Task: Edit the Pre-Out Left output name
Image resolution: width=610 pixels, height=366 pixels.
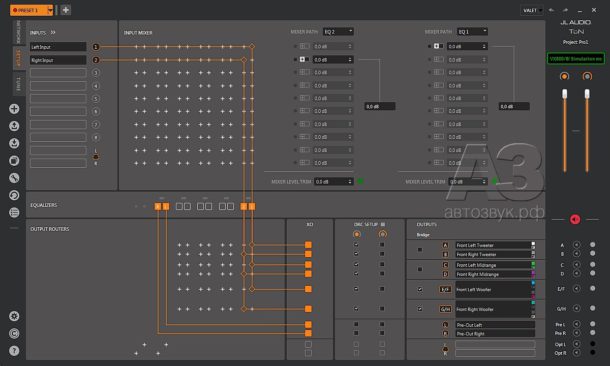Action: (x=495, y=325)
